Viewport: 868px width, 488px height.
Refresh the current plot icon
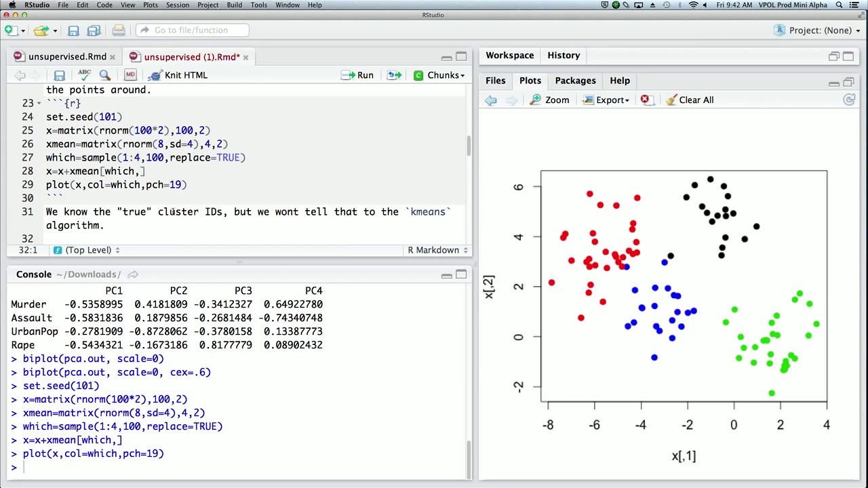848,100
